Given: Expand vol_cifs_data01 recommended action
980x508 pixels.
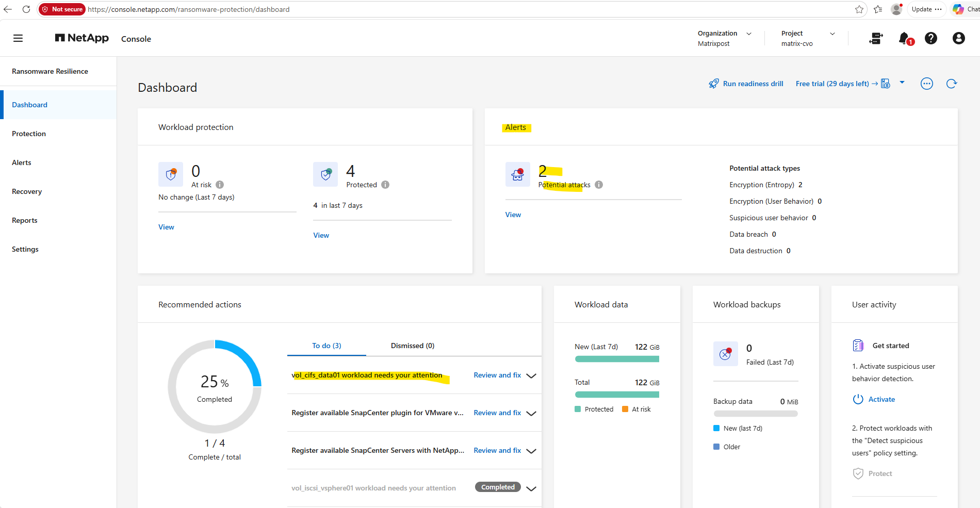Looking at the screenshot, I should point(531,376).
